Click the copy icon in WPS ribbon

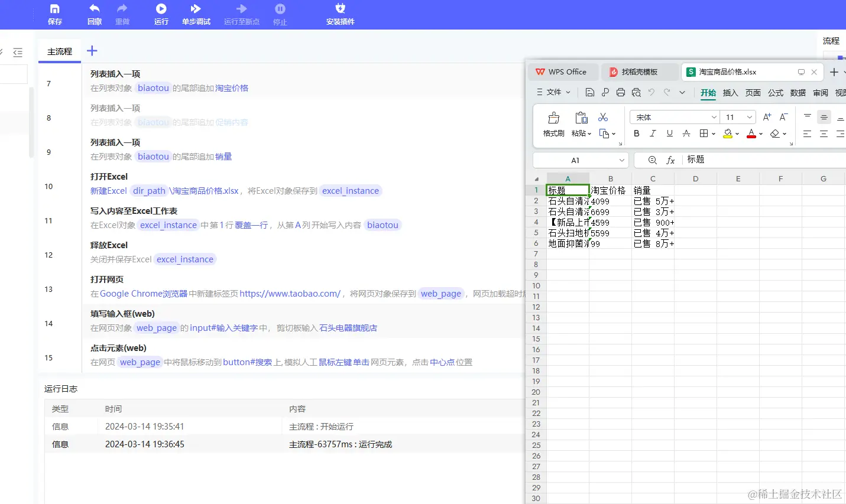604,134
